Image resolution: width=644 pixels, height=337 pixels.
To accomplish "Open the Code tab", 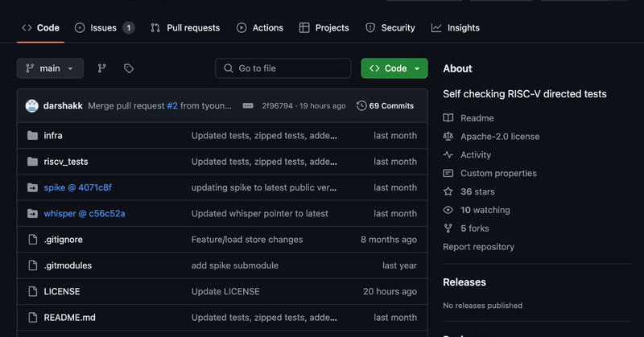I will tap(40, 28).
